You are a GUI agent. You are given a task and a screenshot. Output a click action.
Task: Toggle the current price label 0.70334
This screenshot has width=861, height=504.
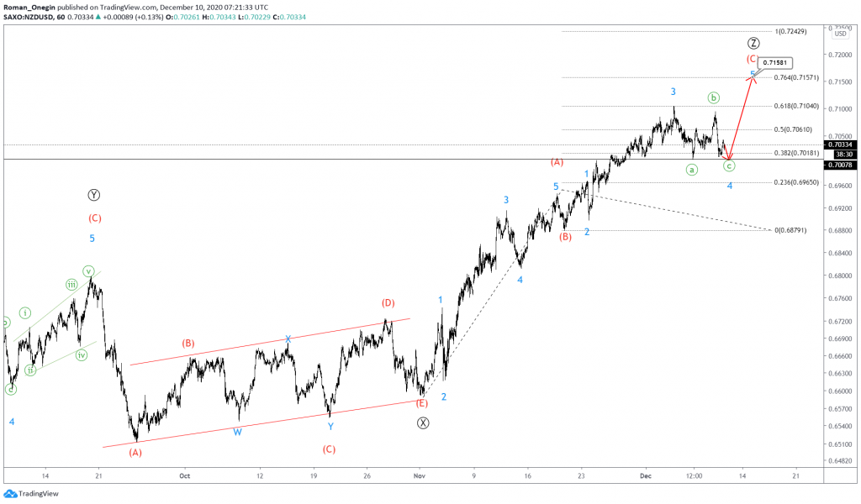point(839,144)
